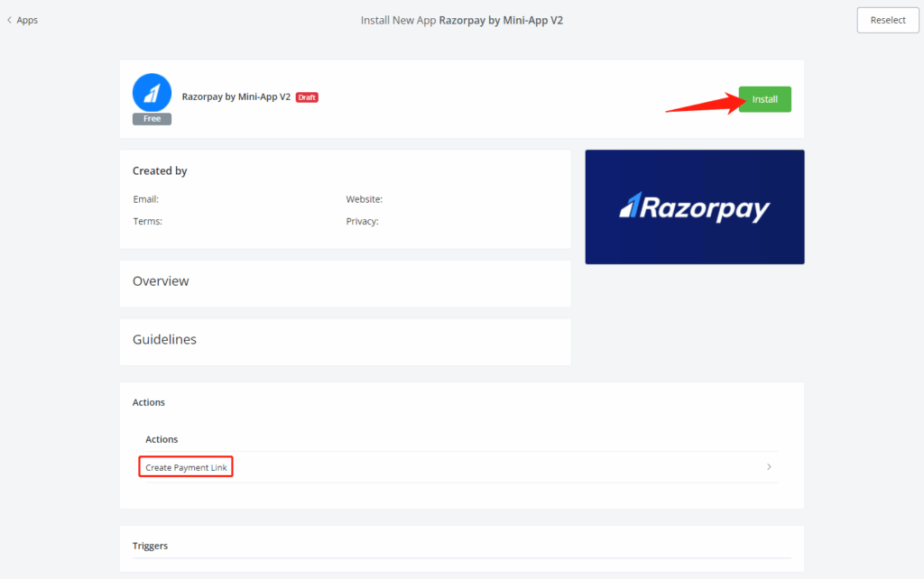Click the Website field label
Screen dimensions: 924x579
(x=364, y=199)
